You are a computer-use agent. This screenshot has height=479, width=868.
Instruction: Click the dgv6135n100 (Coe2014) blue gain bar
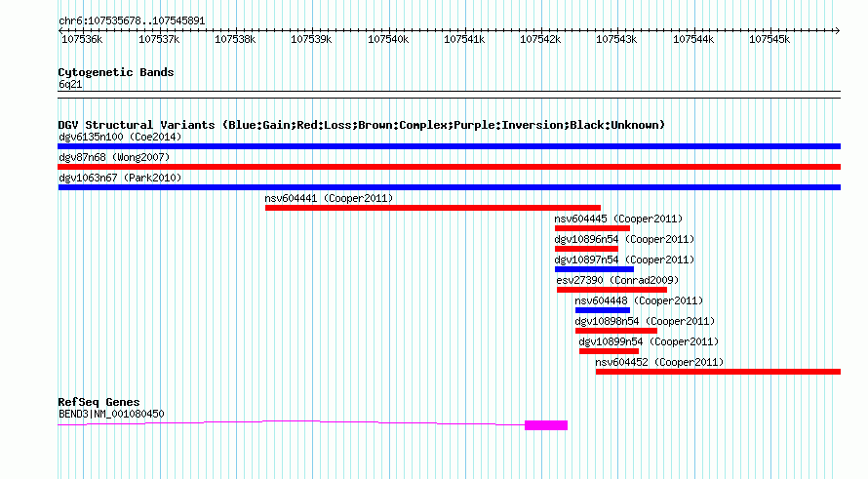449,146
